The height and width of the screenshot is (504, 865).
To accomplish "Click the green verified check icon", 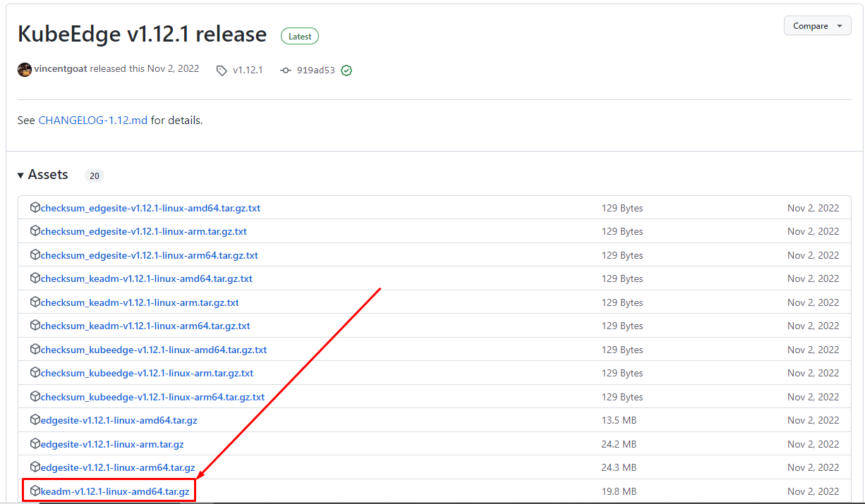I will tap(346, 70).
